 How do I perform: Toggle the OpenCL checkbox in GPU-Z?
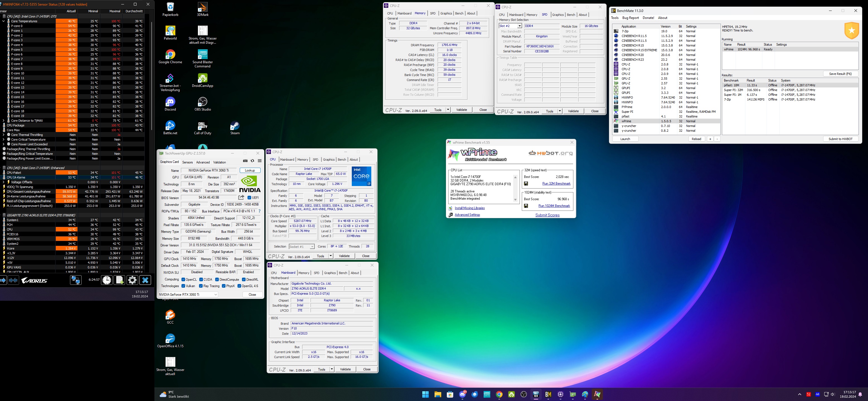(x=183, y=280)
